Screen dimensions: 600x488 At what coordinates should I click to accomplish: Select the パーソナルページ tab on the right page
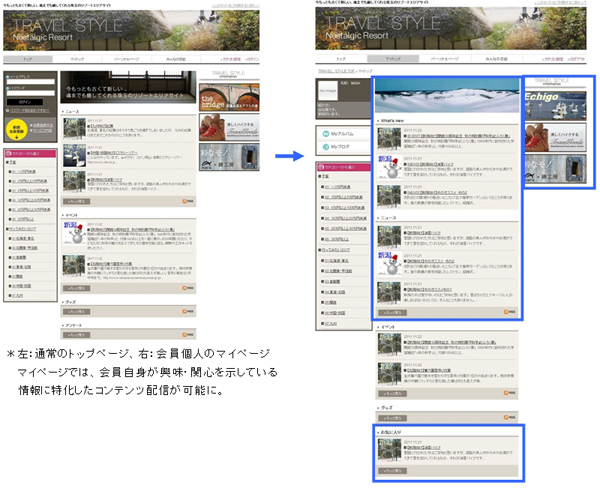(445, 59)
